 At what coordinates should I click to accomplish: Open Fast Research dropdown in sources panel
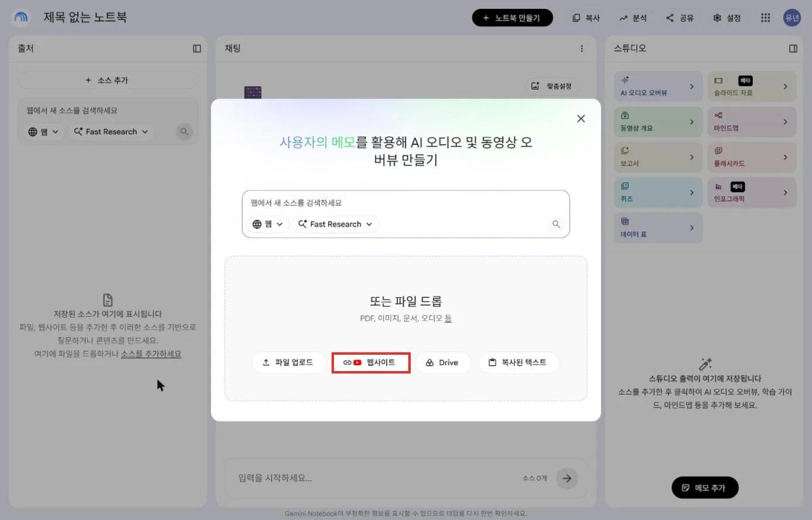point(111,132)
